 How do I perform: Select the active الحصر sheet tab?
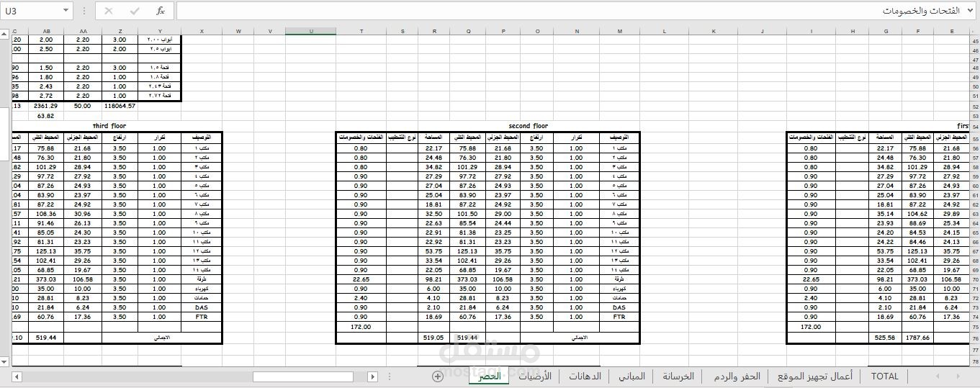click(490, 377)
